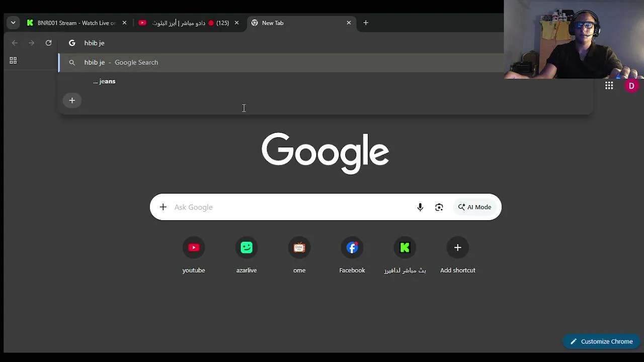644x362 pixels.
Task: Close the New Tab tab
Action: pos(349,23)
